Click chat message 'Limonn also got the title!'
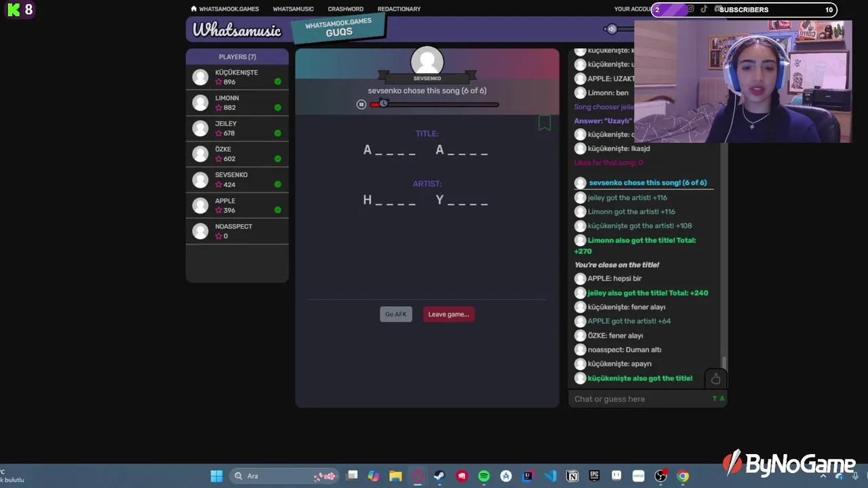The height and width of the screenshot is (488, 868). [635, 245]
